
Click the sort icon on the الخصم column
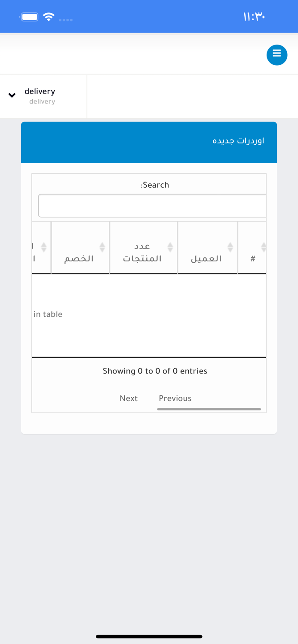[x=102, y=247]
